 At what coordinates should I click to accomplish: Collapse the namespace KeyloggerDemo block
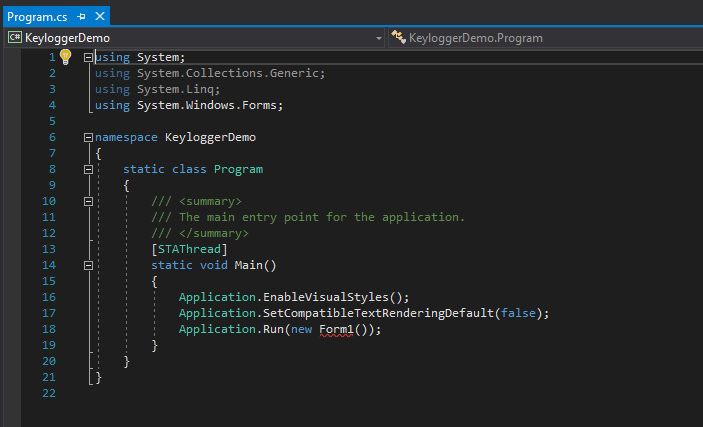click(x=88, y=137)
